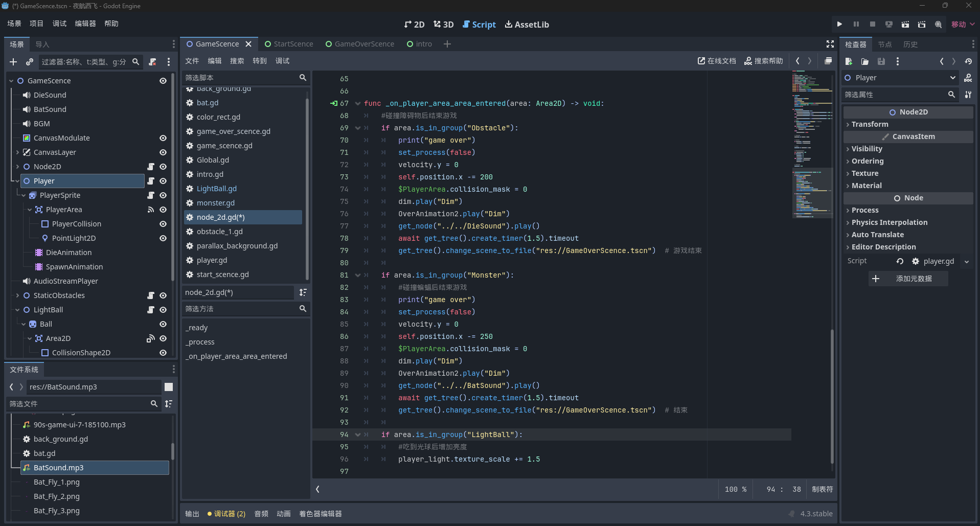980x526 pixels.
Task: Click the add child node plus icon
Action: (13, 62)
